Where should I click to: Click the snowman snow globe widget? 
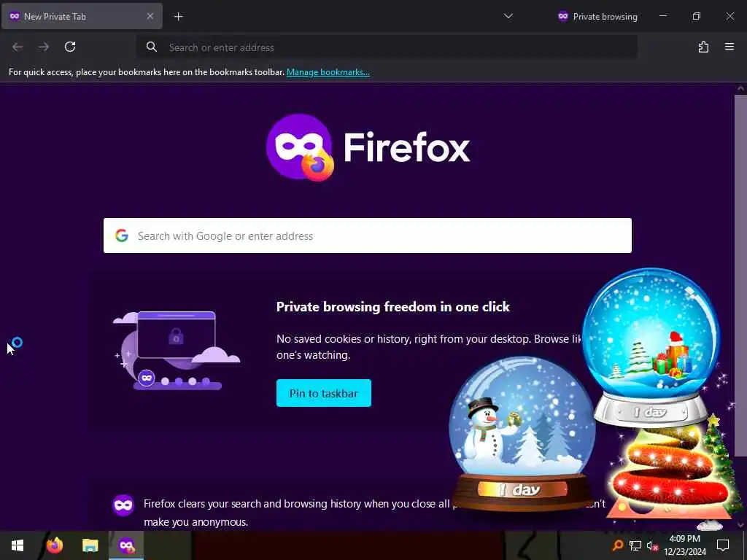point(522,432)
